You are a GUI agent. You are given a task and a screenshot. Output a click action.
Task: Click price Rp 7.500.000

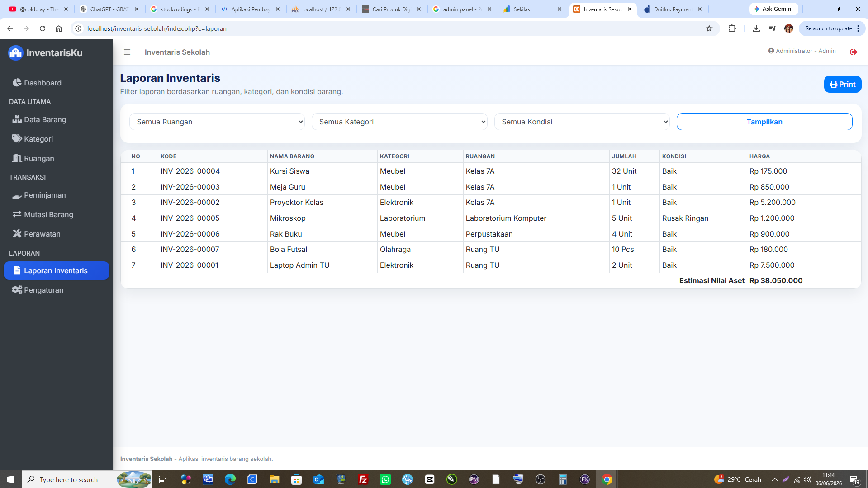(x=772, y=265)
